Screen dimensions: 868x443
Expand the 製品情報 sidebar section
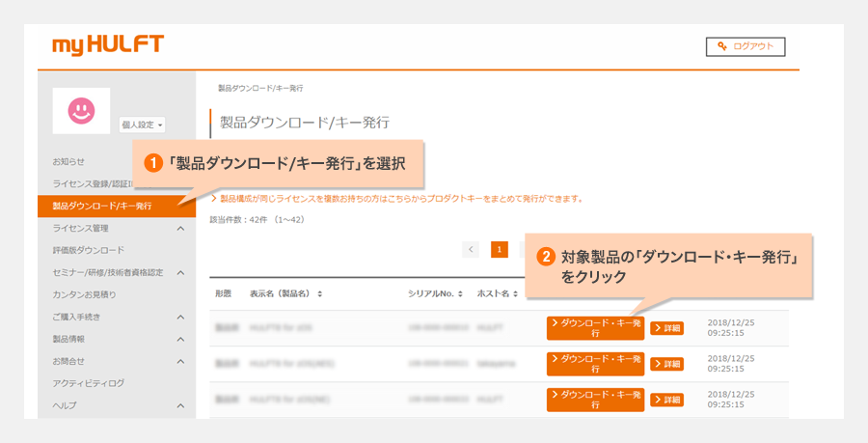point(180,340)
